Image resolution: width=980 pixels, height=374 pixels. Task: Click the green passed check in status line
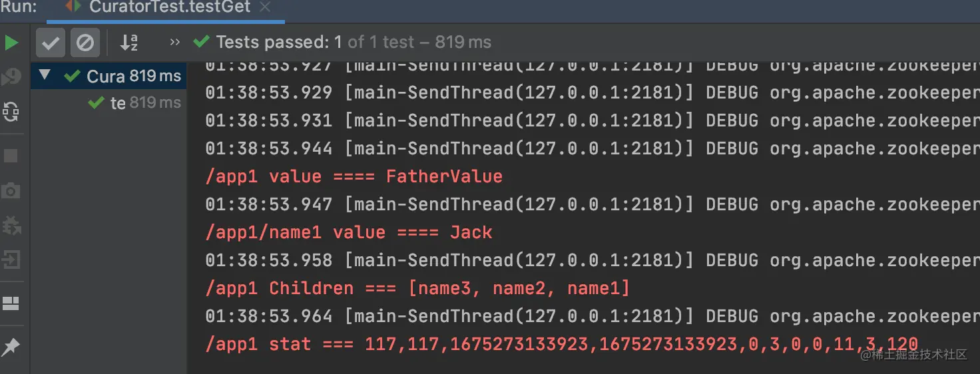click(201, 43)
